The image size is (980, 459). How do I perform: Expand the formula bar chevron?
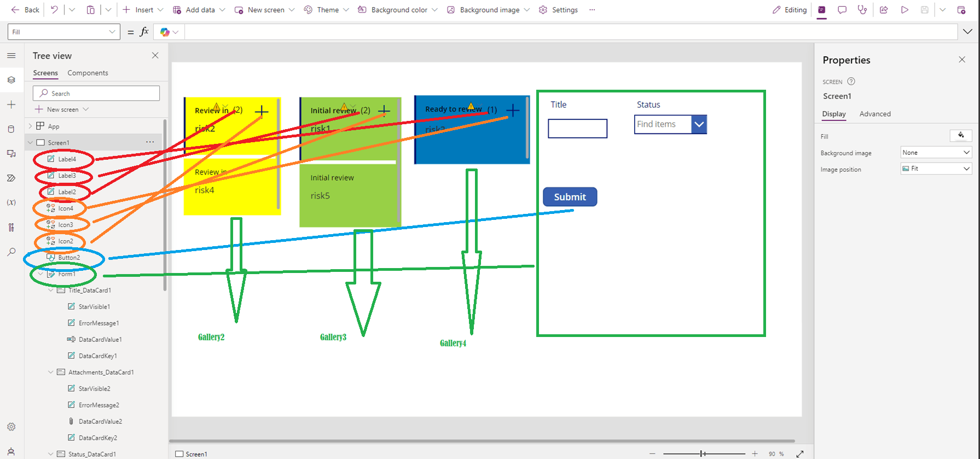pos(967,32)
